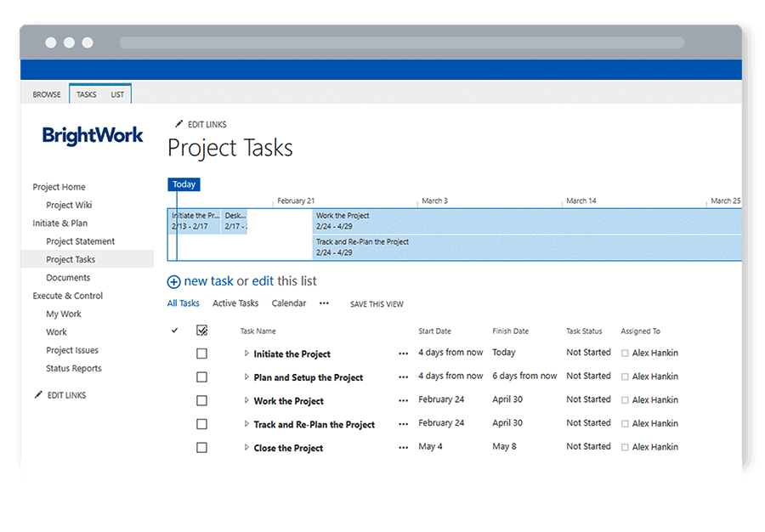765x532 pixels.
Task: Click the SAVE THIS VIEW link
Action: pyautogui.click(x=376, y=303)
